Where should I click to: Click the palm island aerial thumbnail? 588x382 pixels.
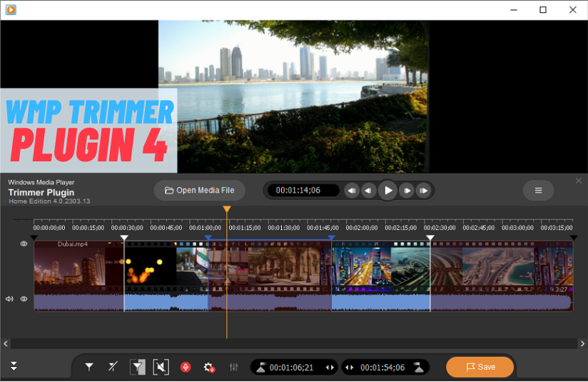410,266
